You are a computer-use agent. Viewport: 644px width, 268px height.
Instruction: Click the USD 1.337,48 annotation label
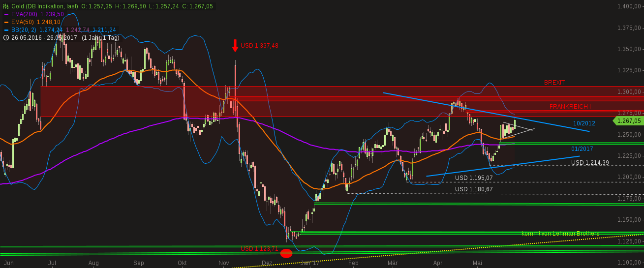tap(259, 46)
